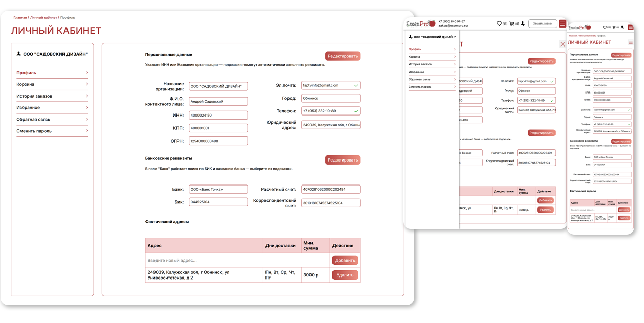Screen dimensions: 644x323
Task: Click Редактировать for Персональные данные in desktop view
Action: [343, 56]
